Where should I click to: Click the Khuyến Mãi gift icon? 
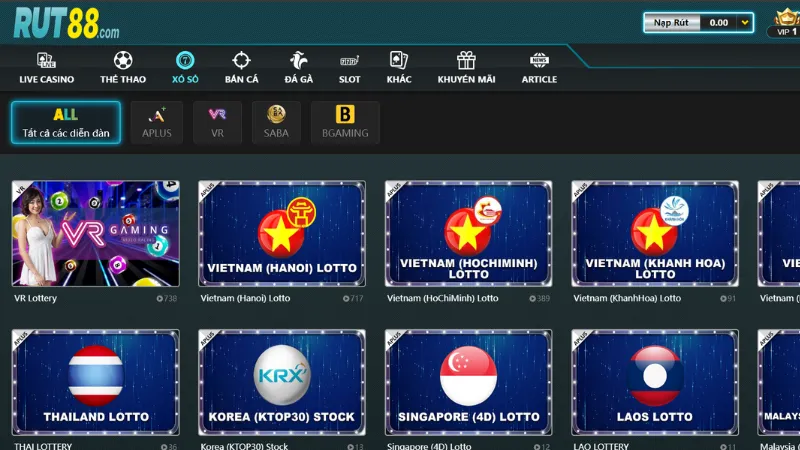coord(466,60)
